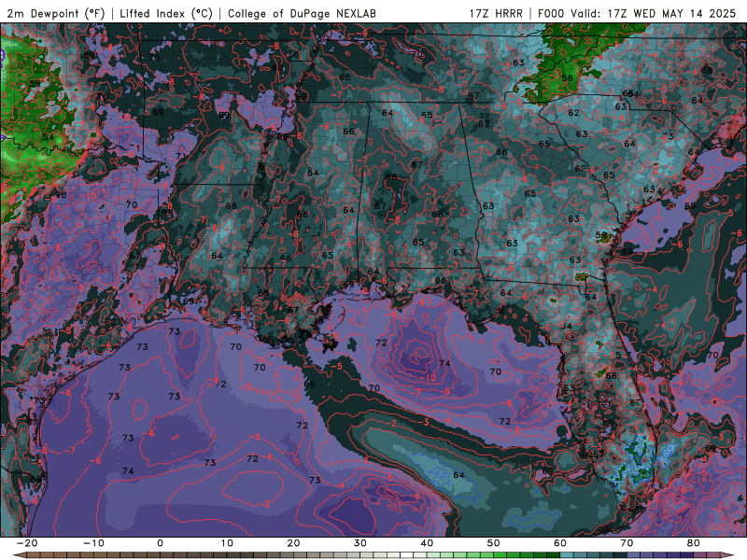
Task: Click the 71 dewpoint value in east Texas
Action: tap(181, 156)
